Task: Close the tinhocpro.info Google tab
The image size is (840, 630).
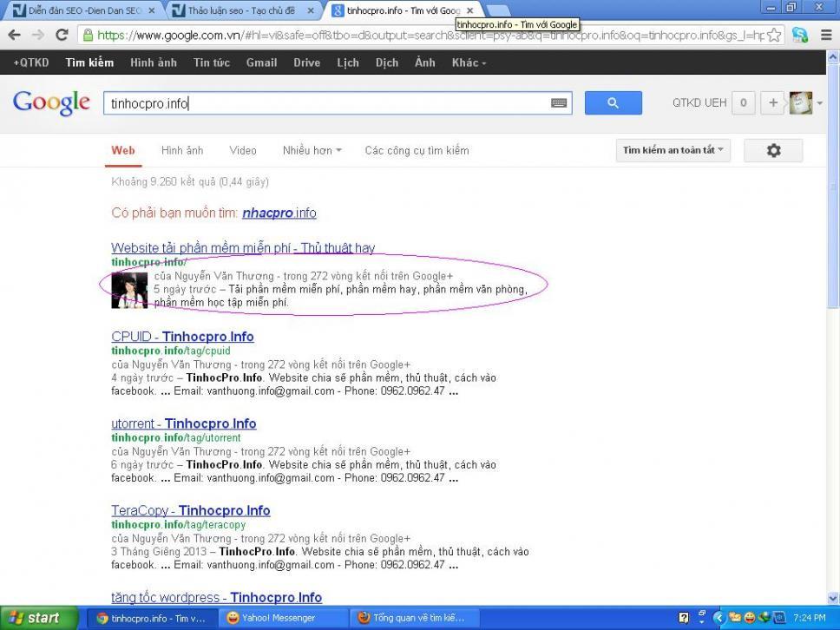Action: [x=469, y=10]
